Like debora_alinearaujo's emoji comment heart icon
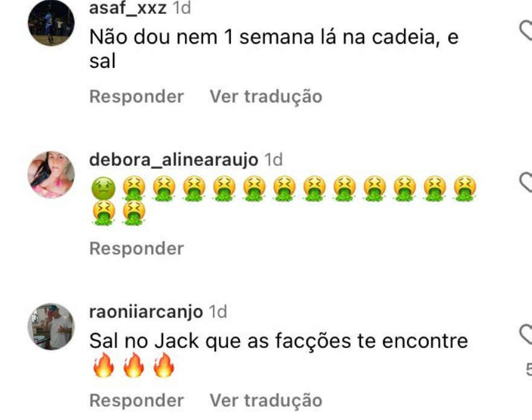 point(527,182)
